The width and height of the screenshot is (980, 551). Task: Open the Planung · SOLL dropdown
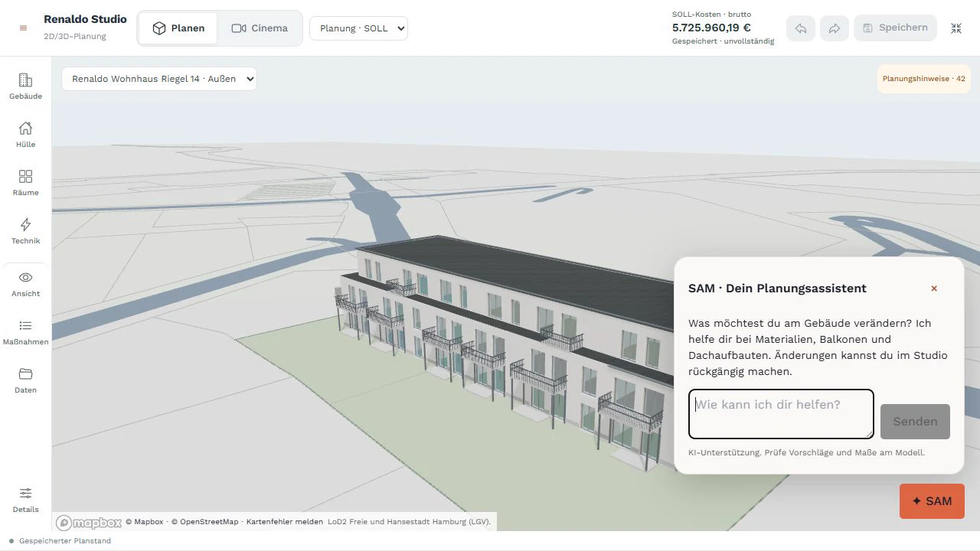358,28
